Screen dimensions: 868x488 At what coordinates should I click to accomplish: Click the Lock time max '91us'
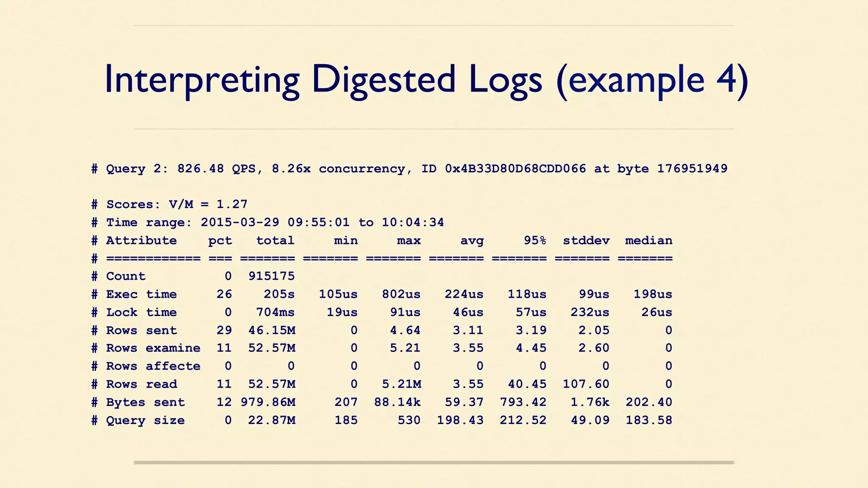coord(405,312)
